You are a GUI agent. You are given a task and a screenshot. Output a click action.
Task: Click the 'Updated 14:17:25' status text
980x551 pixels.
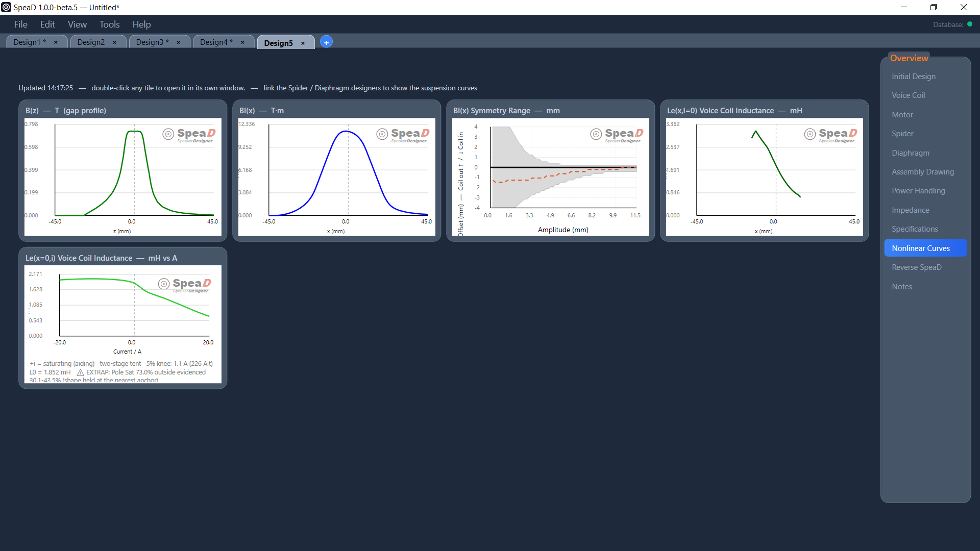(x=45, y=88)
